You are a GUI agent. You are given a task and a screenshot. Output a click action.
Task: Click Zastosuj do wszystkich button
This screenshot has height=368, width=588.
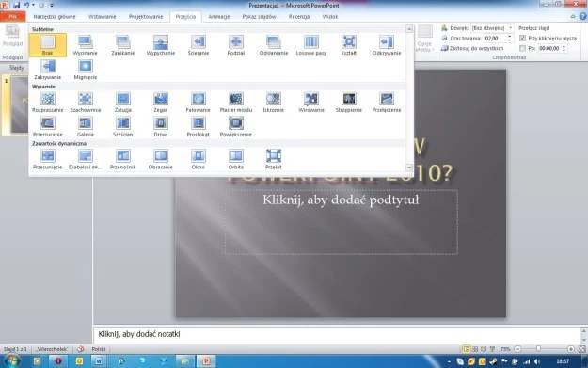click(472, 48)
